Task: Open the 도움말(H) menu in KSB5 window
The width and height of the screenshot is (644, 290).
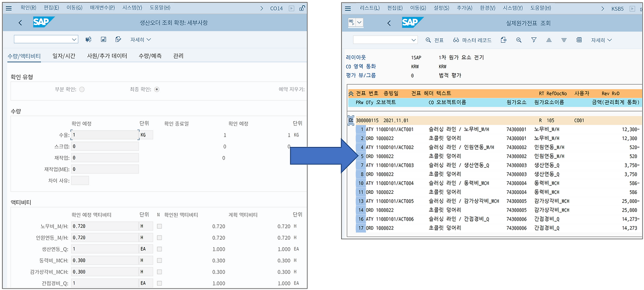Action: 541,8
